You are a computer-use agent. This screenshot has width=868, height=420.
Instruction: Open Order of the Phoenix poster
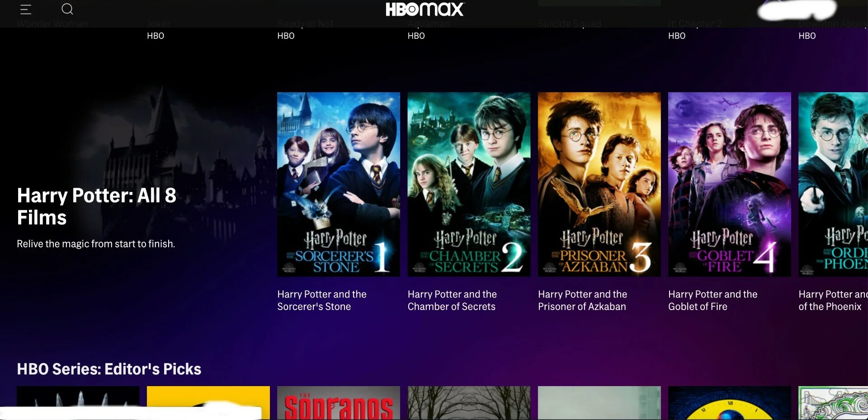coord(833,184)
